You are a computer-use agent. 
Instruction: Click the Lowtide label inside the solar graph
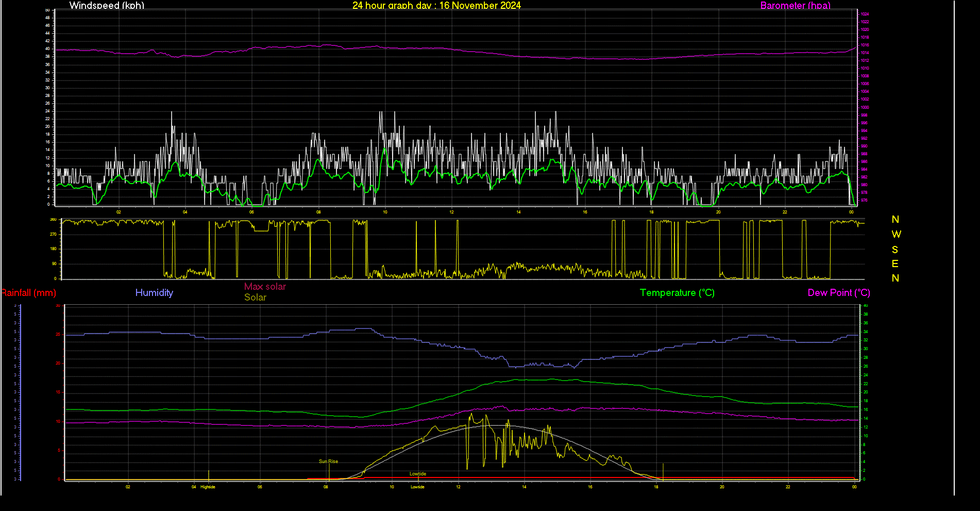(418, 474)
